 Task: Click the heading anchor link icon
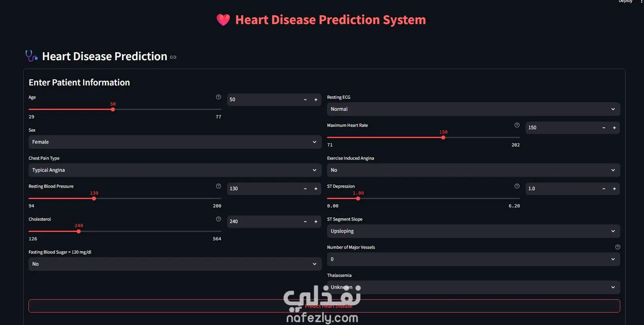[173, 57]
